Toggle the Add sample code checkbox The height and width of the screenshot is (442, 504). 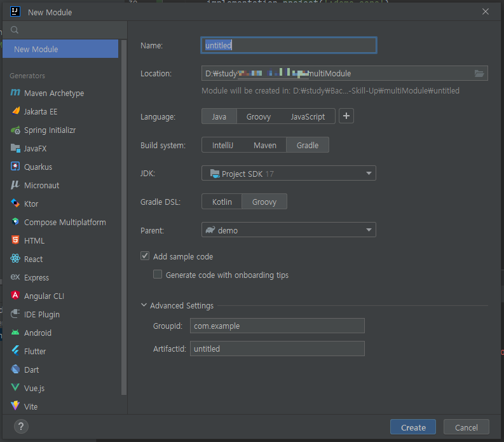click(x=145, y=256)
